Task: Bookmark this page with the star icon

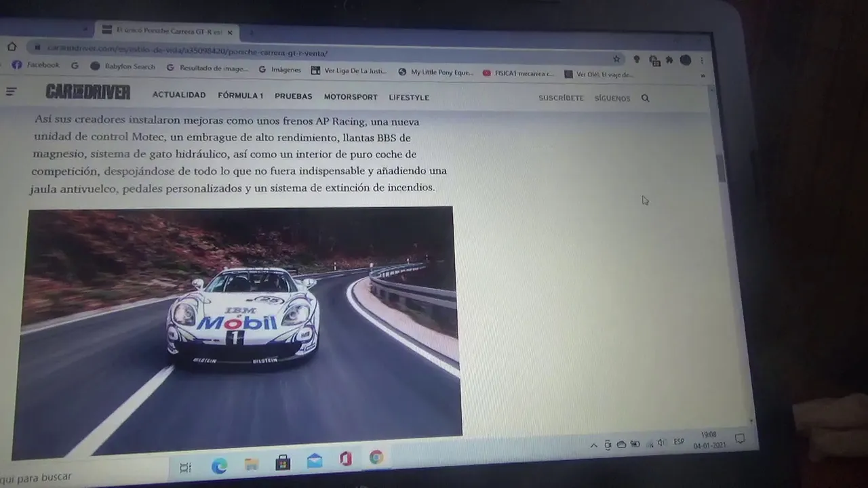Action: click(616, 59)
